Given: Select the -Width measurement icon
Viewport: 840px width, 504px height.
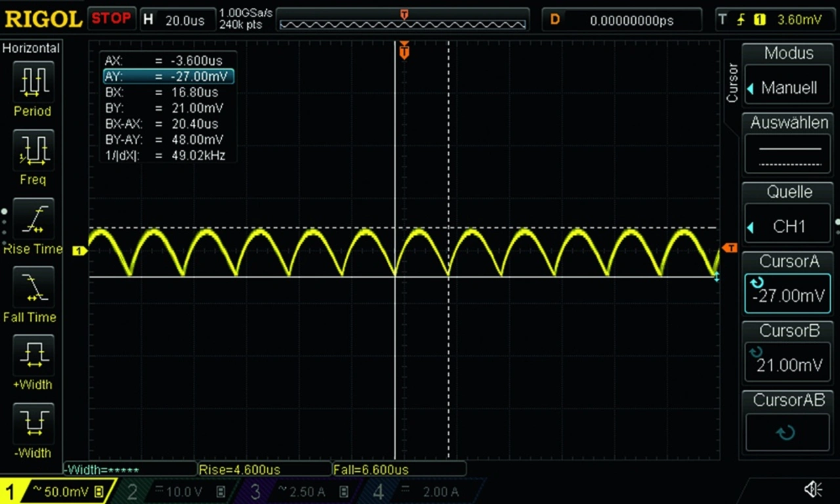Looking at the screenshot, I should 33,423.
